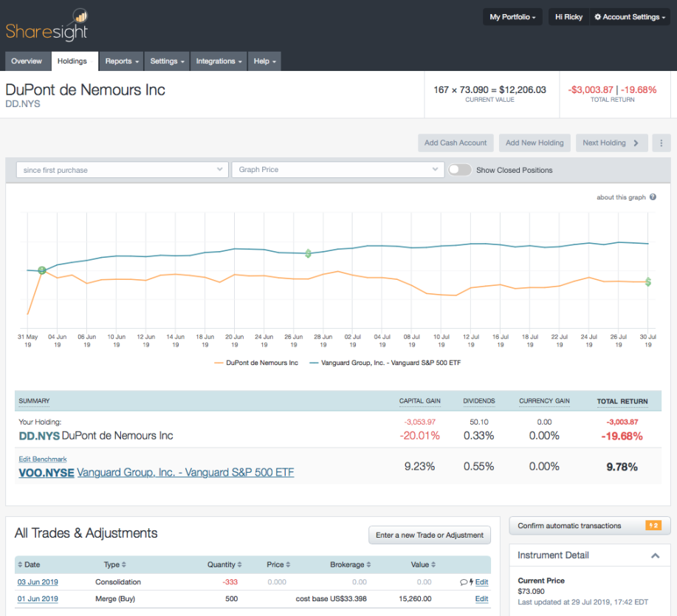Screen dimensions: 677x616
Task: Click the dividend dollar marker at 30 Jul
Action: (647, 282)
